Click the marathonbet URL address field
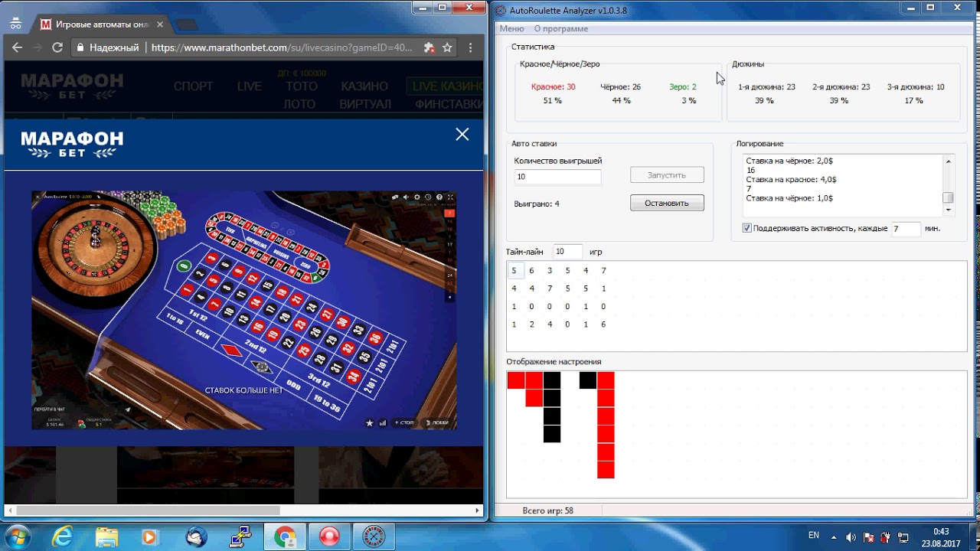The width and height of the screenshot is (980, 551). point(282,47)
